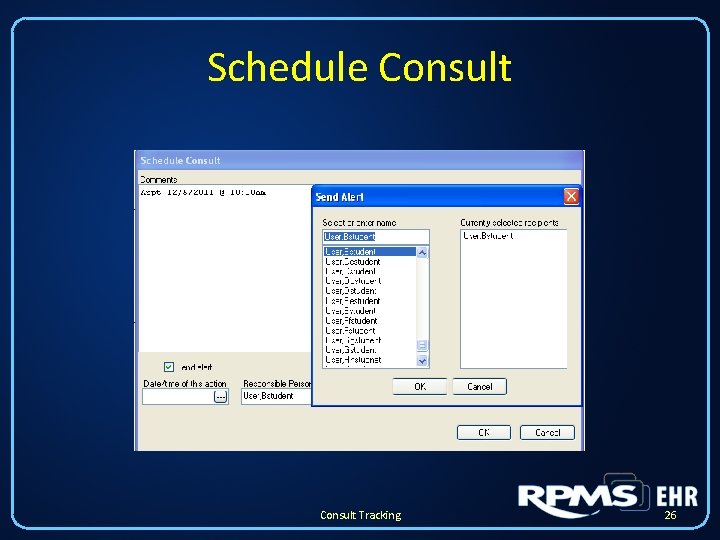The height and width of the screenshot is (540, 720).
Task: Open the date/time picker ellipsis button
Action: 221,397
